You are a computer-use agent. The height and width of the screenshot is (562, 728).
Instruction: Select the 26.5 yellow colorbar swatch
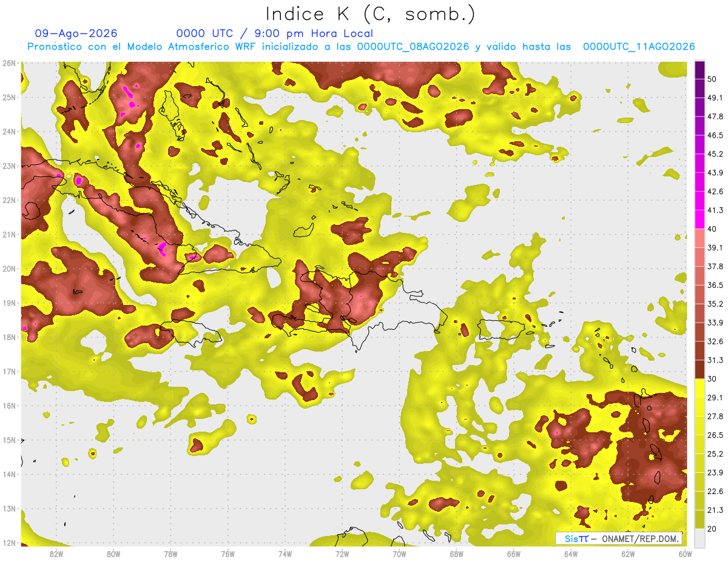pyautogui.click(x=699, y=426)
